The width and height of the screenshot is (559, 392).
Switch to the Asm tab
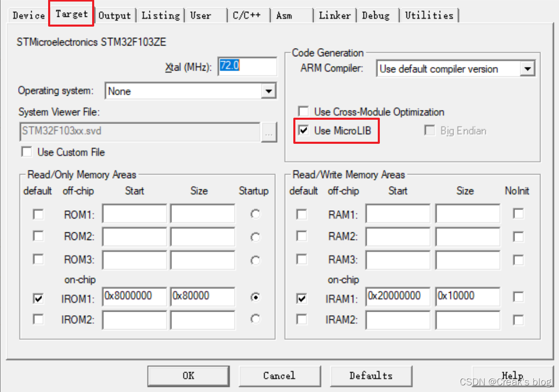click(292, 15)
